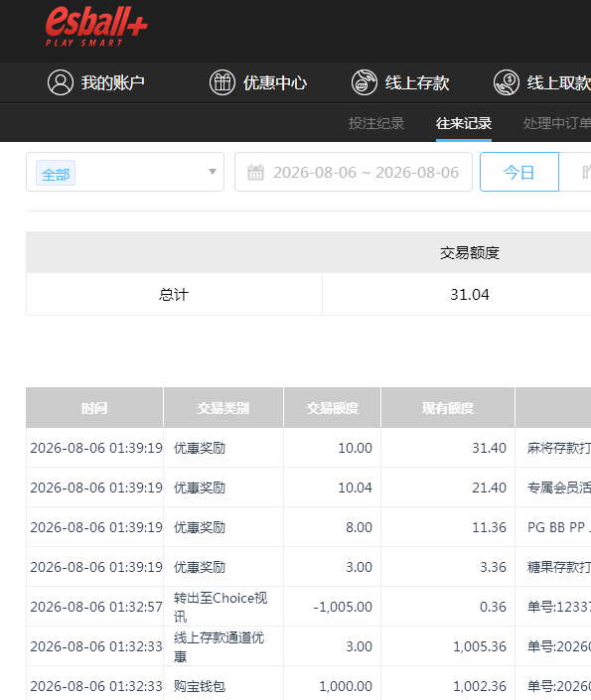591x700 pixels.
Task: Click balance value 21.40
Action: pyautogui.click(x=489, y=488)
